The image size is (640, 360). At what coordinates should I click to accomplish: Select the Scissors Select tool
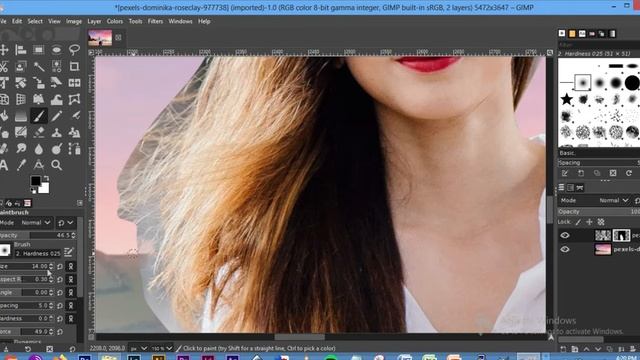(x=4, y=67)
